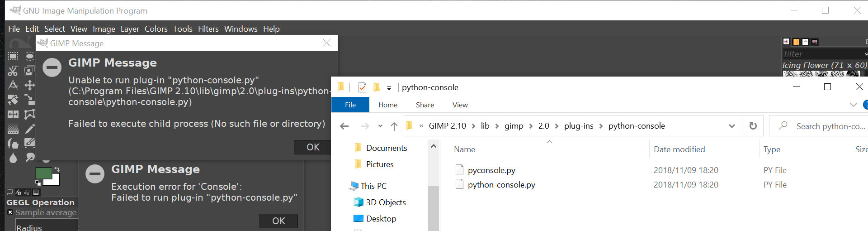
Task: Select the Foreground Select tool
Action: pos(29,71)
